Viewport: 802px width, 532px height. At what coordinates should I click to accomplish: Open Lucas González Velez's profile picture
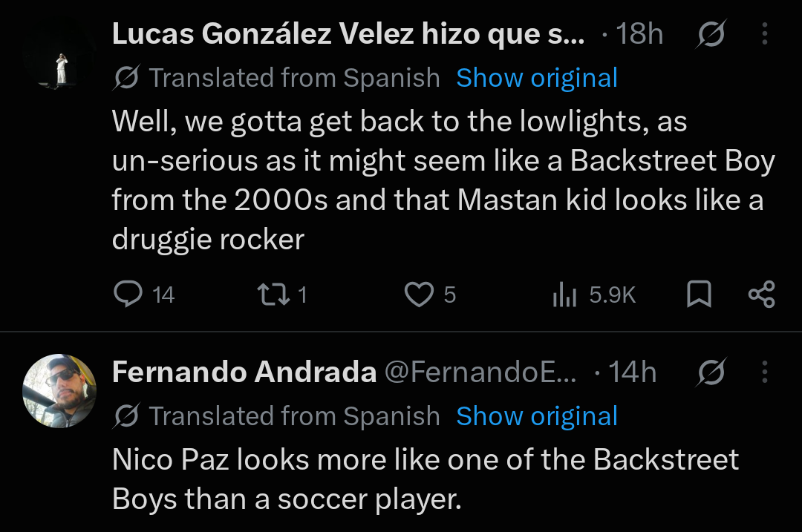(60, 53)
